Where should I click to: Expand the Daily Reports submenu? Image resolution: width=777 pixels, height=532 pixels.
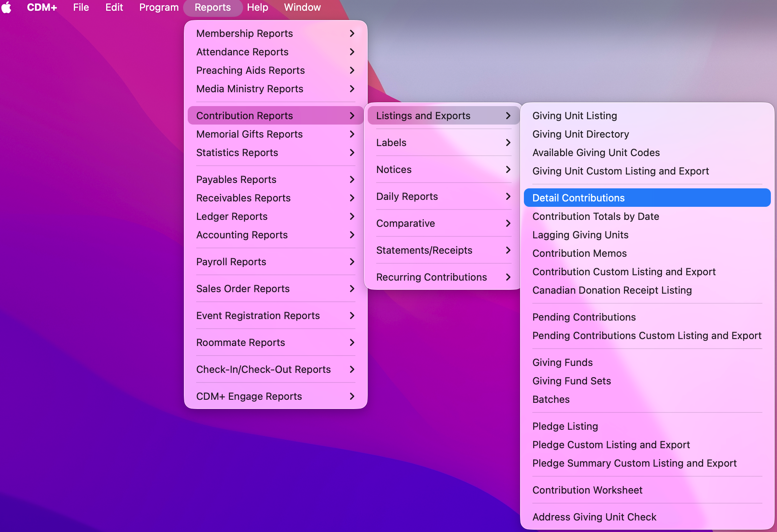point(444,196)
